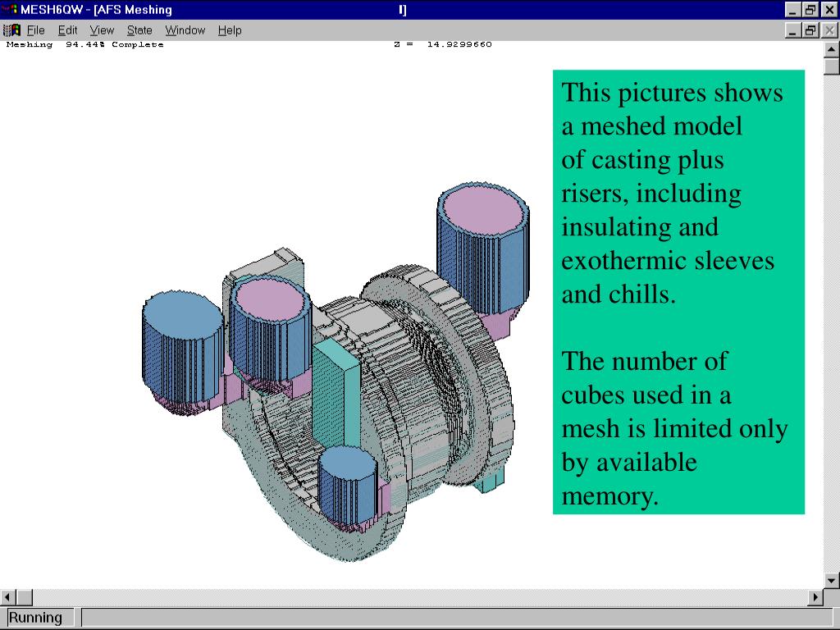Click the document system icon beside File
The width and height of the screenshot is (840, 630).
[11, 30]
